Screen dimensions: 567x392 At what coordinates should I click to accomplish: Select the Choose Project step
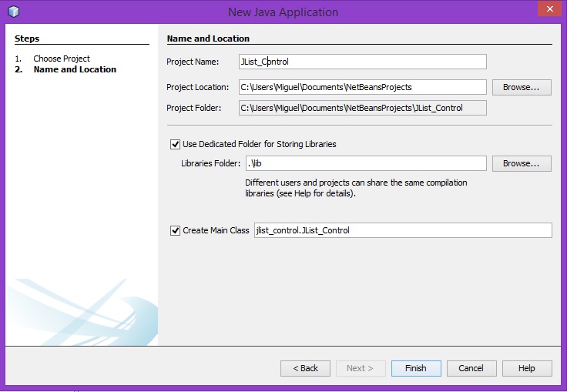[x=62, y=59]
